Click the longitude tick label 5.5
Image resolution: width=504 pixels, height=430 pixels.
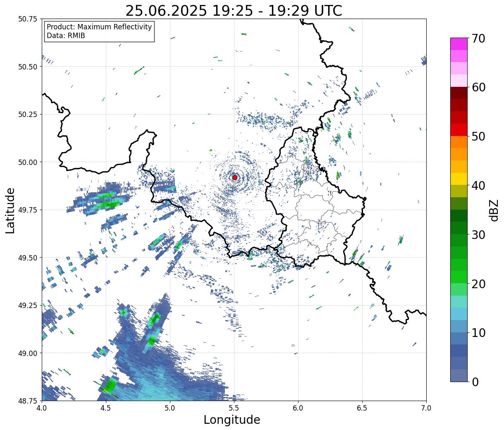coord(234,408)
